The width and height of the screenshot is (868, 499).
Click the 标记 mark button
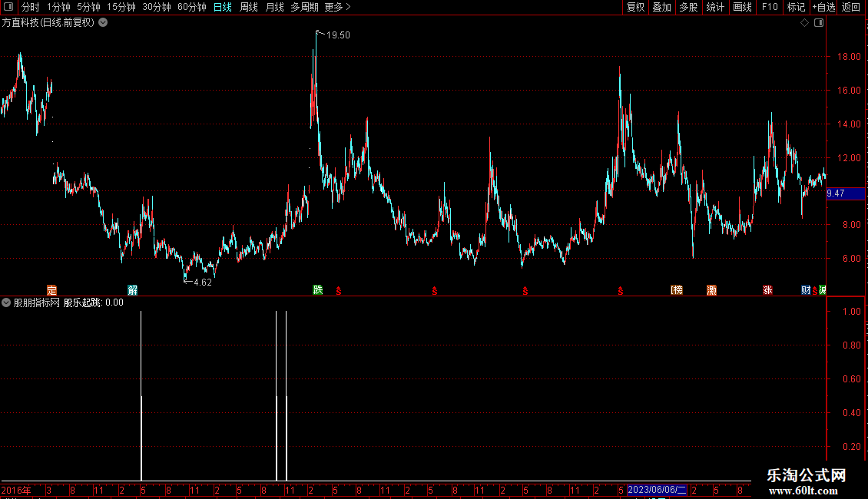[796, 7]
